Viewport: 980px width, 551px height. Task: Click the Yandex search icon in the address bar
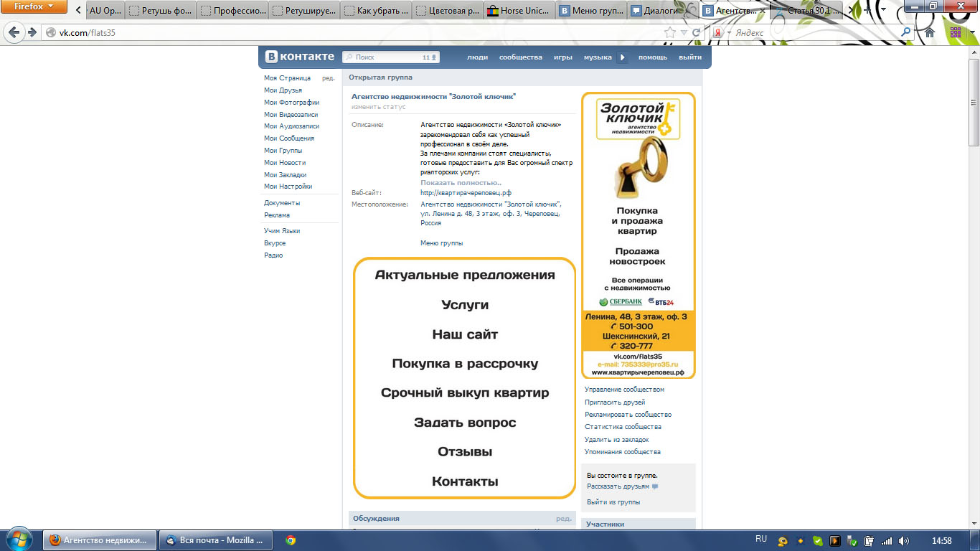tap(718, 33)
